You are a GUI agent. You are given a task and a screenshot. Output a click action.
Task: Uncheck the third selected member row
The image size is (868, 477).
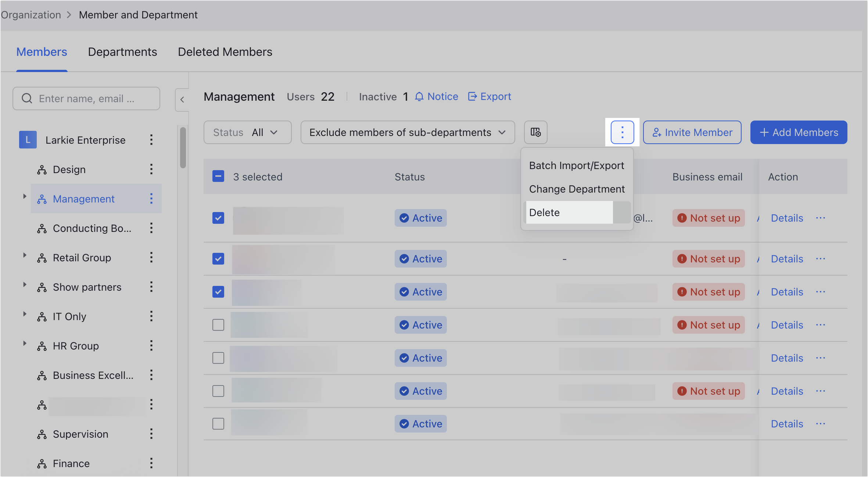(x=218, y=292)
